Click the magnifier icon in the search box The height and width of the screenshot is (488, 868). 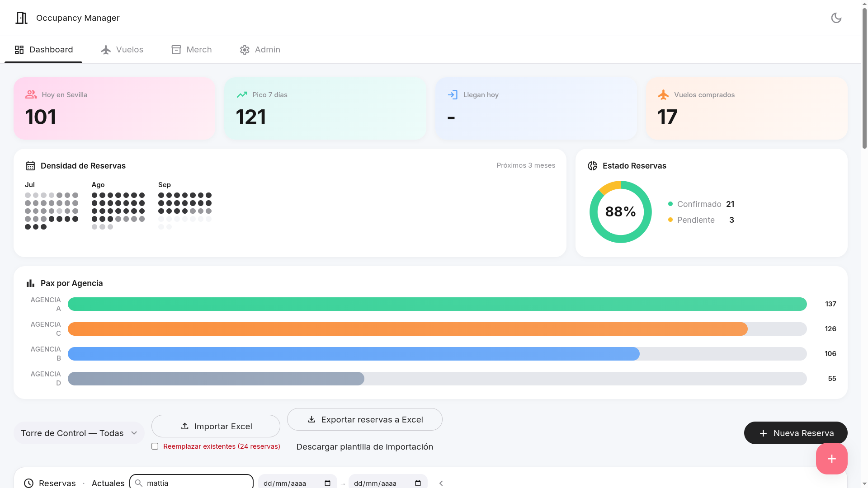tap(139, 483)
